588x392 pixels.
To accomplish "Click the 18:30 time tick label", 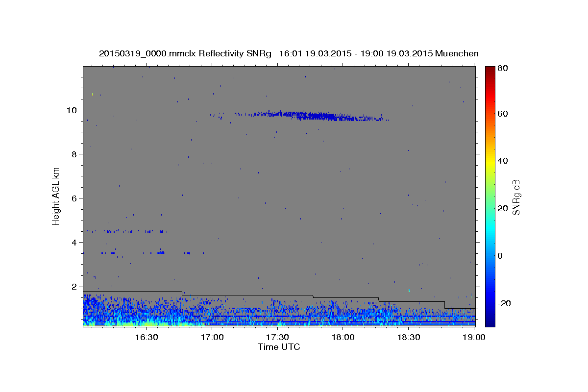I will pos(409,337).
